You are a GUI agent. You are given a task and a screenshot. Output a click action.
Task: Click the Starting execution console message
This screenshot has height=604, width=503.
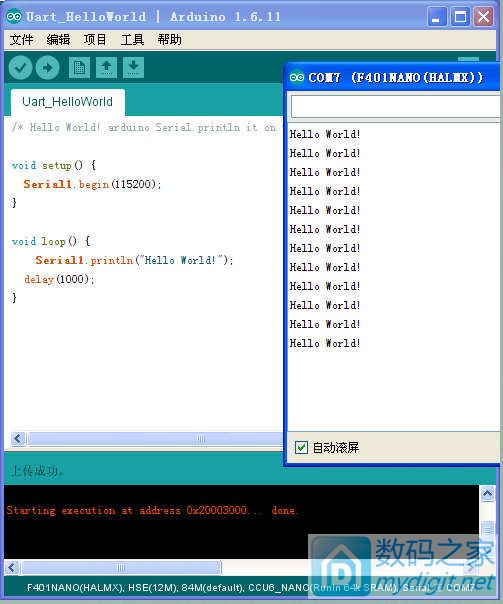(152, 510)
